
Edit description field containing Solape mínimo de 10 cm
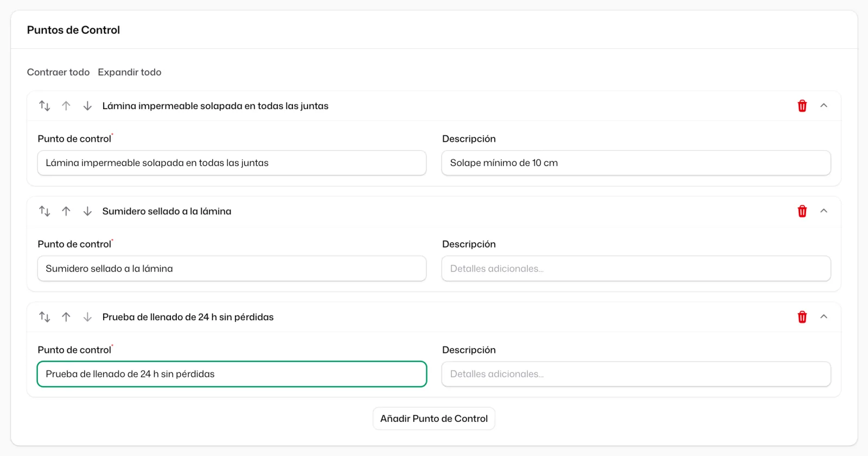click(x=636, y=163)
